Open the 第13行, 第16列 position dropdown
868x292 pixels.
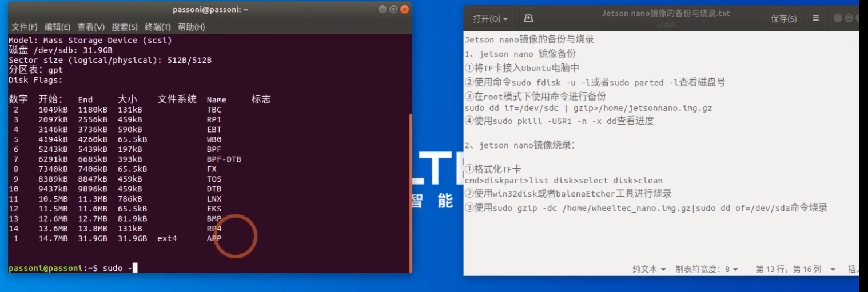coord(796,269)
